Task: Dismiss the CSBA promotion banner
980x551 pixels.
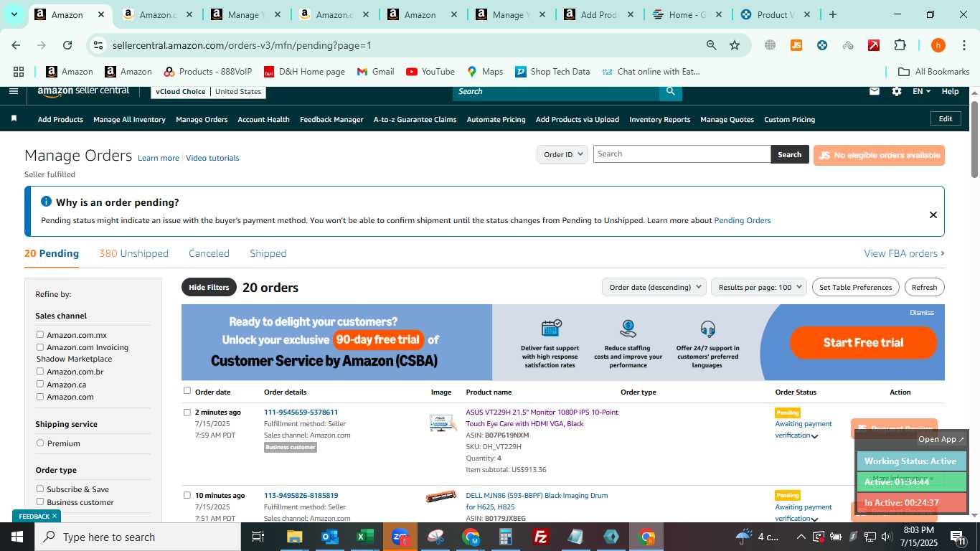Action: [921, 312]
